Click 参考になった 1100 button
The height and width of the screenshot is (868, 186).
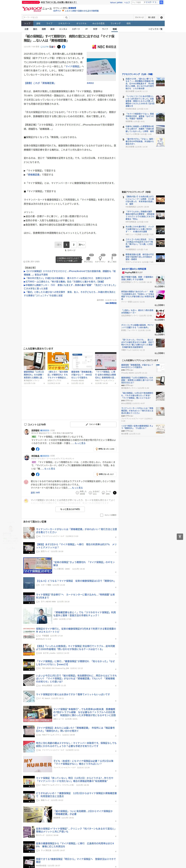coord(105,449)
